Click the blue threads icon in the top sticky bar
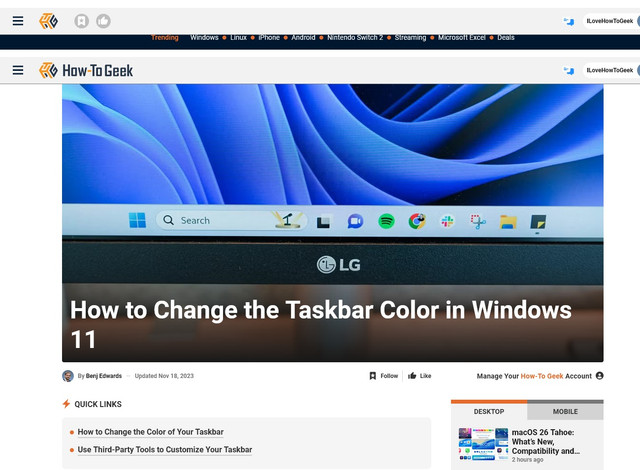This screenshot has width=640, height=470. (x=569, y=21)
